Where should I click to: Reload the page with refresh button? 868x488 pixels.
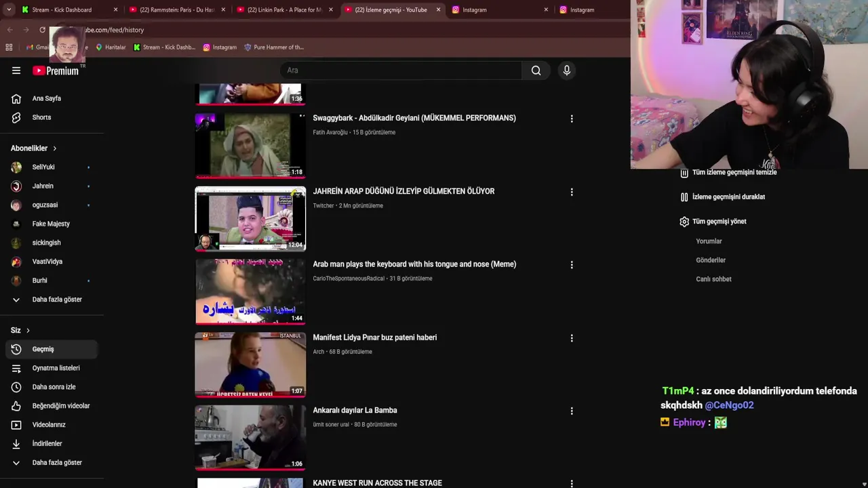(42, 30)
